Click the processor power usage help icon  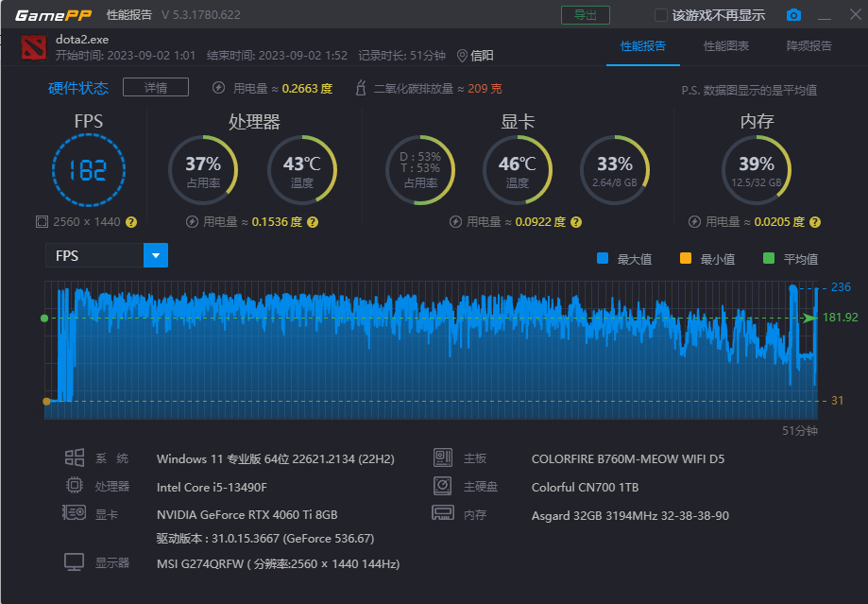pyautogui.click(x=313, y=222)
